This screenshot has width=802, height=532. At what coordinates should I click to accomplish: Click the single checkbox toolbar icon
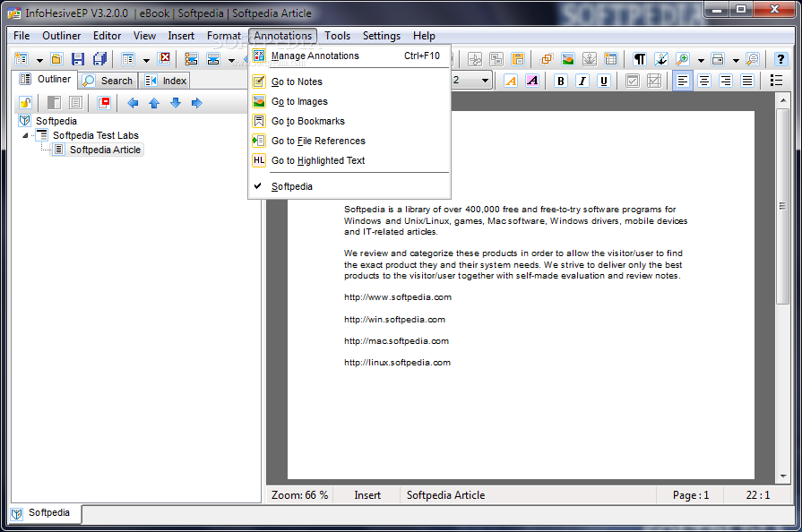coord(632,81)
